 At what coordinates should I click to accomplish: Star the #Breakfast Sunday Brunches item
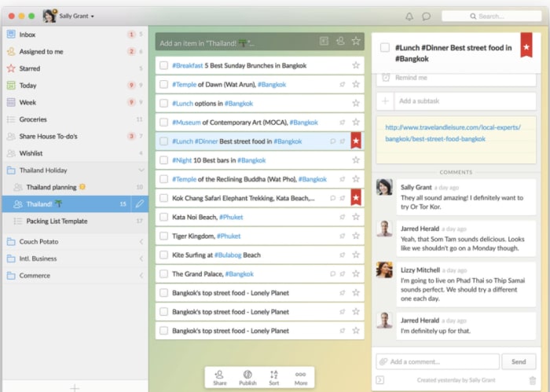click(356, 66)
